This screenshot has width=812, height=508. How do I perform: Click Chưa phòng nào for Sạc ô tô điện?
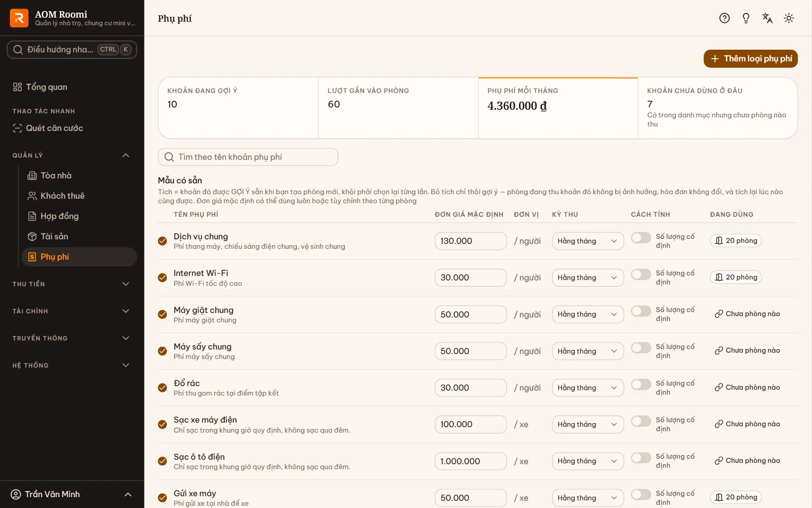pyautogui.click(x=747, y=461)
